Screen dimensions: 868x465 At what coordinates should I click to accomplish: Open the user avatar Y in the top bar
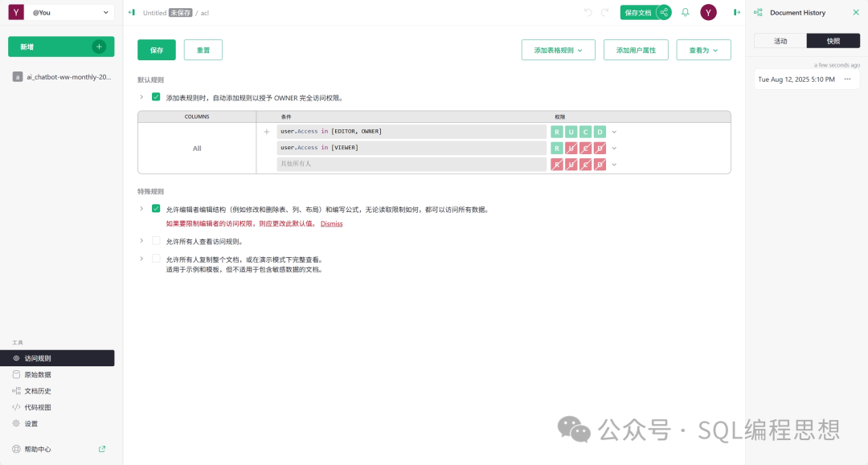point(708,12)
